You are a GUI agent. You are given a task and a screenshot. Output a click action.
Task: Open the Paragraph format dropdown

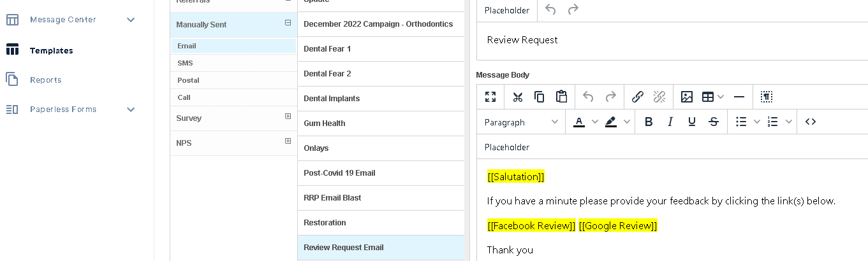point(520,122)
